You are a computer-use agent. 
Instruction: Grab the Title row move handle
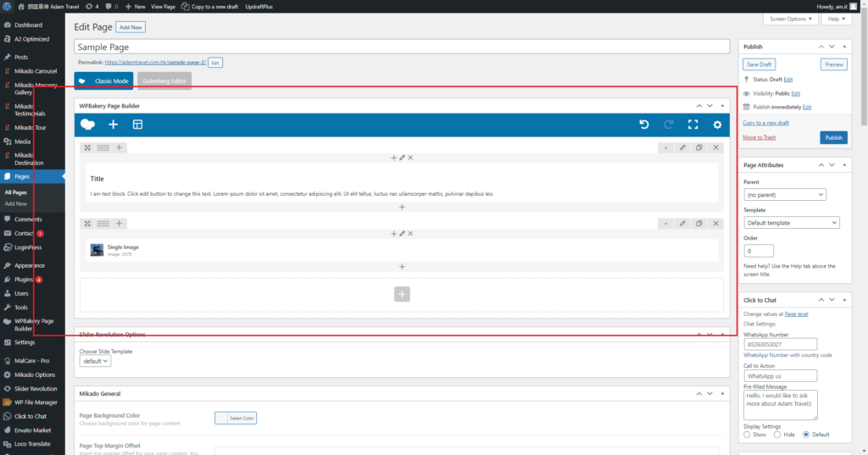(x=87, y=147)
